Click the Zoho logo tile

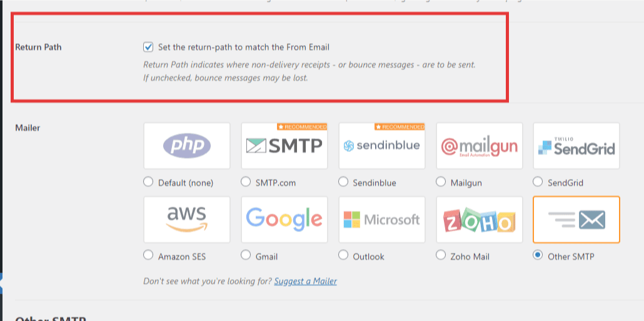[480, 220]
